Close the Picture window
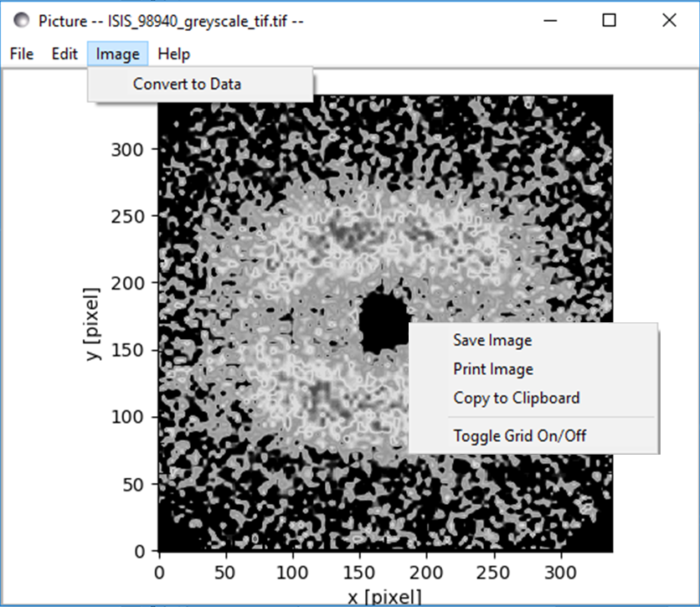This screenshot has width=700, height=607. pos(669,21)
